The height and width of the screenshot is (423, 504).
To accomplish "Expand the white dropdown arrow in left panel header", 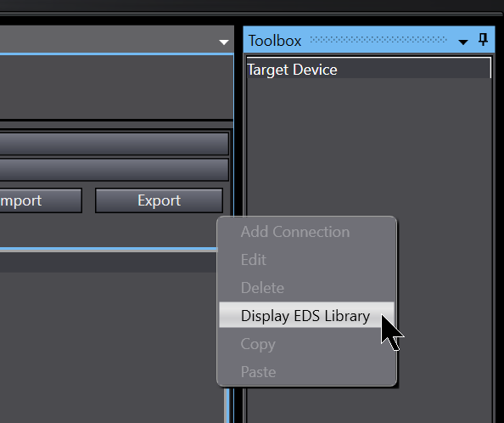I will coord(224,42).
